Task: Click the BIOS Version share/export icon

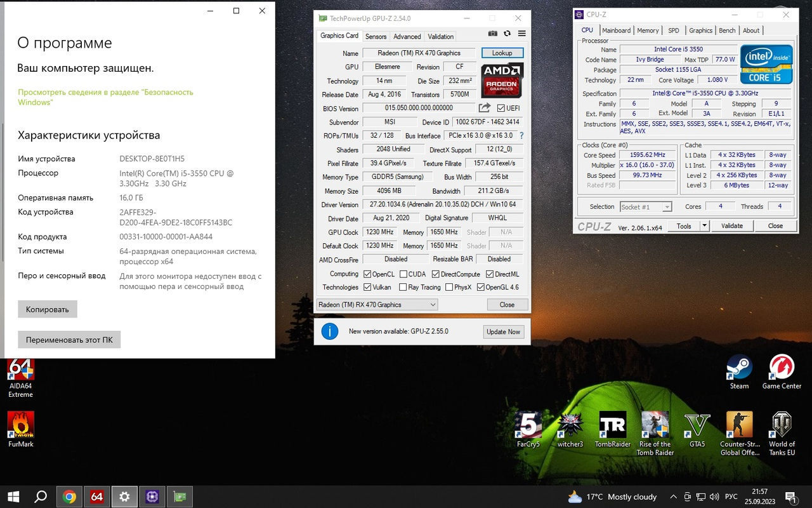Action: coord(485,108)
